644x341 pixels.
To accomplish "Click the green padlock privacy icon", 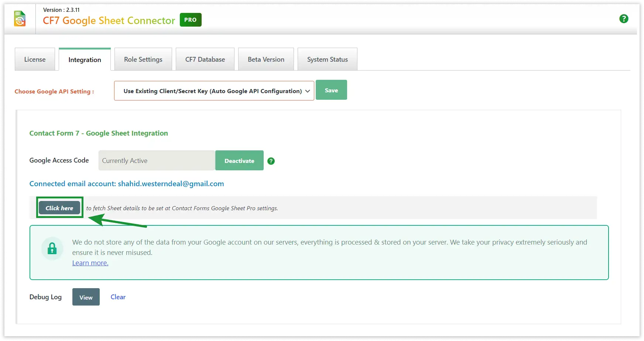I will 52,249.
